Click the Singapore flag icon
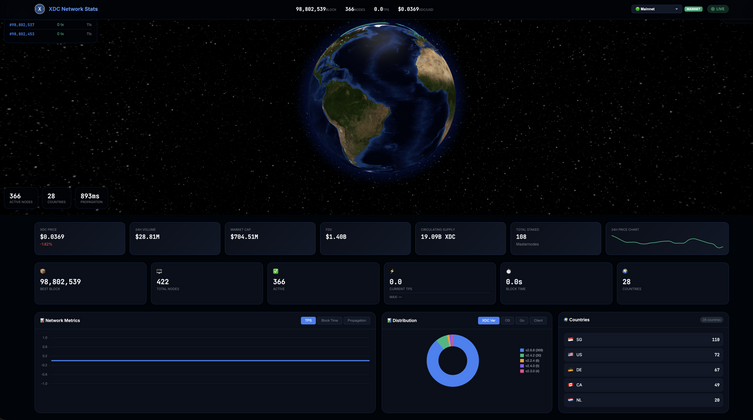Screen dimensions: 753x420 point(571,339)
